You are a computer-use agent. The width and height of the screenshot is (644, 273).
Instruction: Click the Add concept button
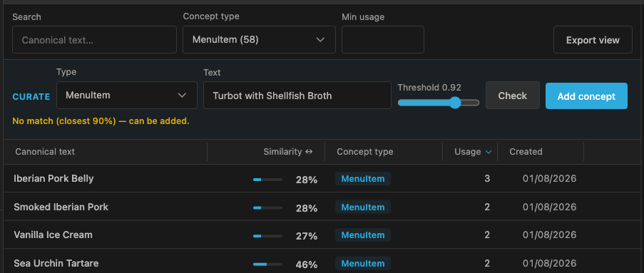point(586,96)
